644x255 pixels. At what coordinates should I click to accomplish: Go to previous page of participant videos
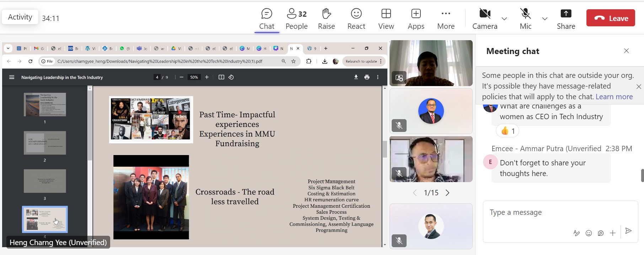(414, 193)
